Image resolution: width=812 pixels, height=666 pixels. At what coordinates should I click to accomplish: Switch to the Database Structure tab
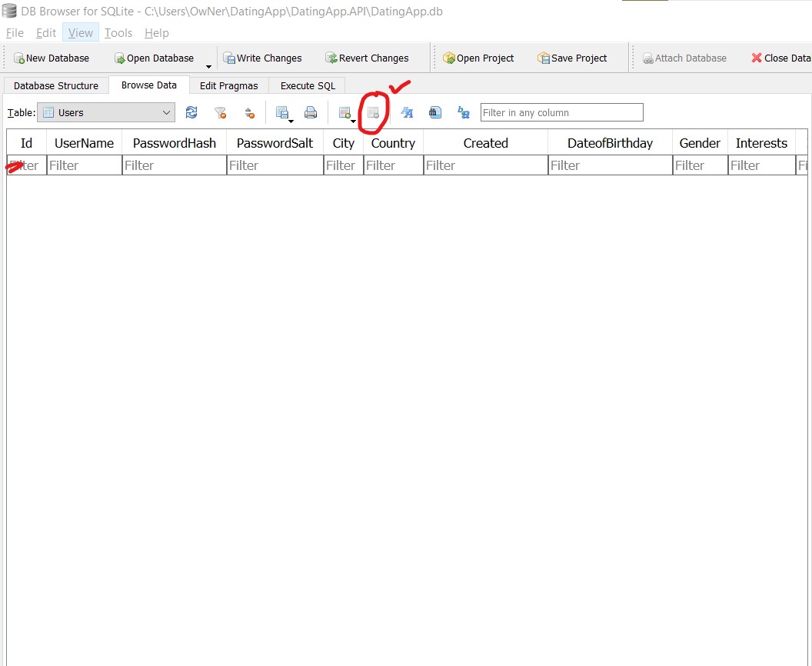[55, 85]
